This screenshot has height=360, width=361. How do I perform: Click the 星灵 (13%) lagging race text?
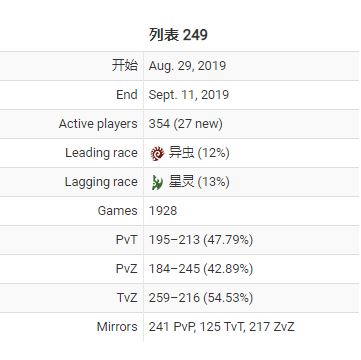coord(199,182)
